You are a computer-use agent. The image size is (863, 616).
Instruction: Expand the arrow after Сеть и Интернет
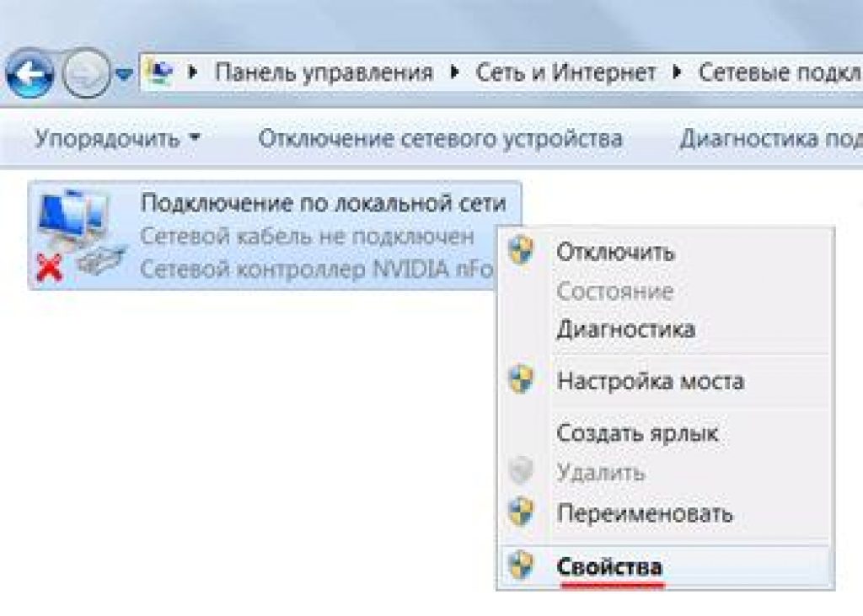coord(677,73)
